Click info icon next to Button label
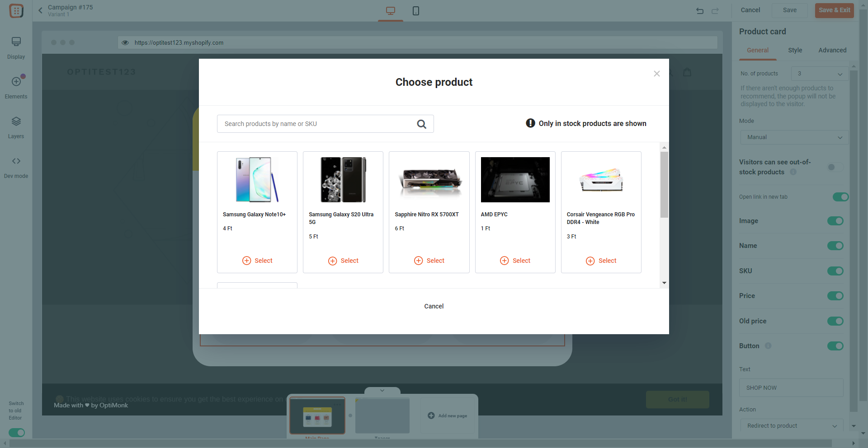 [x=768, y=346]
